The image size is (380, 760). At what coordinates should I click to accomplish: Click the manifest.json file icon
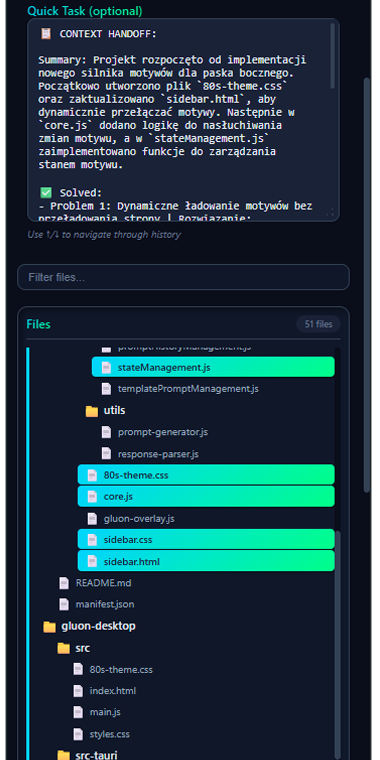point(64,604)
